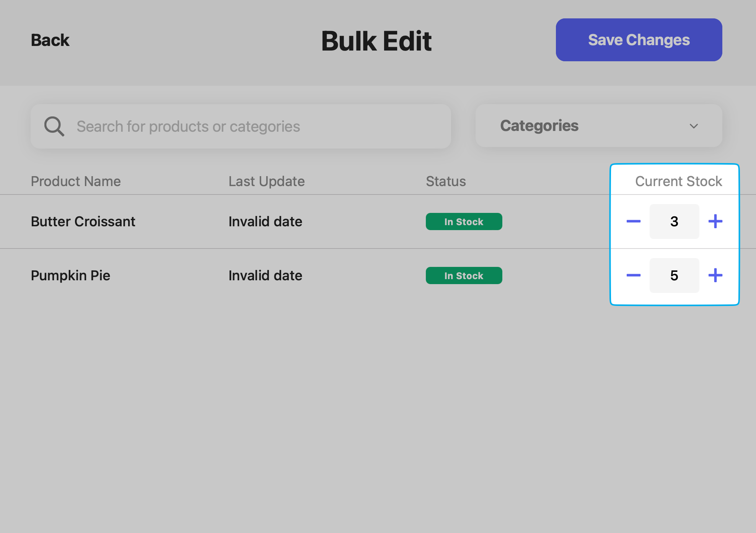756x533 pixels.
Task: Sort by Current Stock column header
Action: coord(678,181)
